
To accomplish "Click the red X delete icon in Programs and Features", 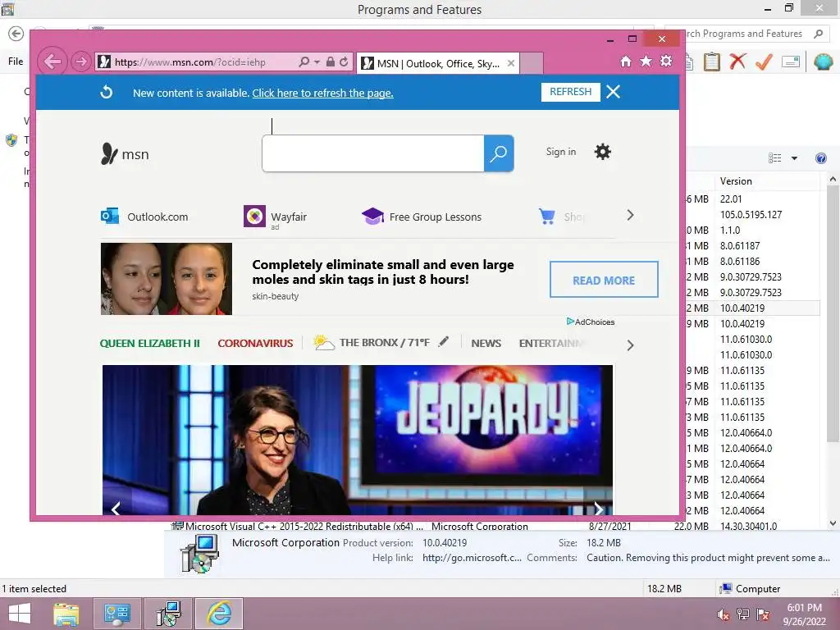I will tap(737, 62).
